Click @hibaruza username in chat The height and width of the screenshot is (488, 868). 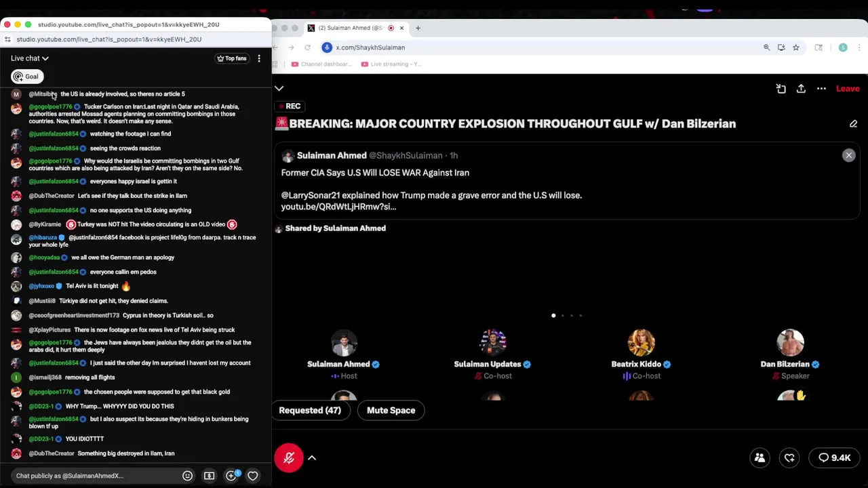pos(43,238)
